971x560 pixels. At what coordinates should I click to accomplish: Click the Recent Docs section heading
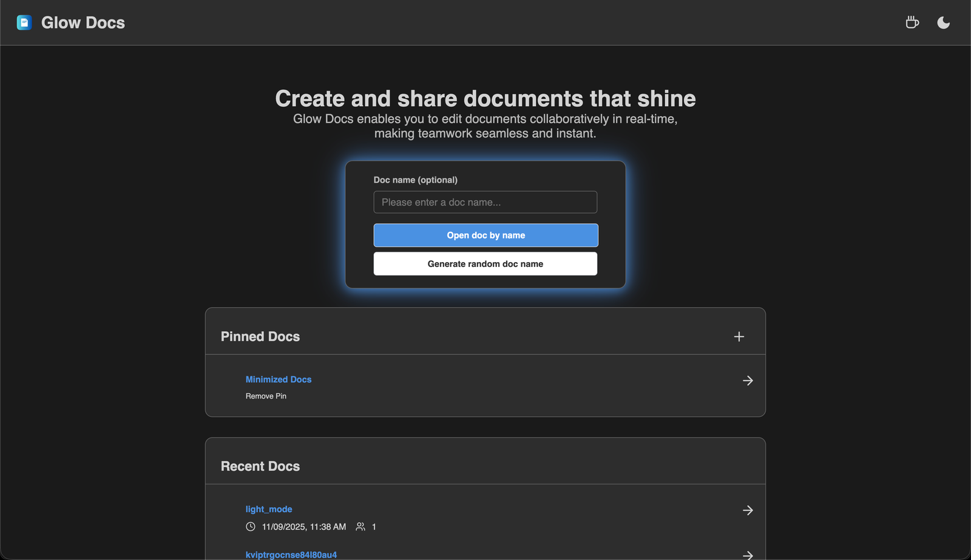[260, 466]
